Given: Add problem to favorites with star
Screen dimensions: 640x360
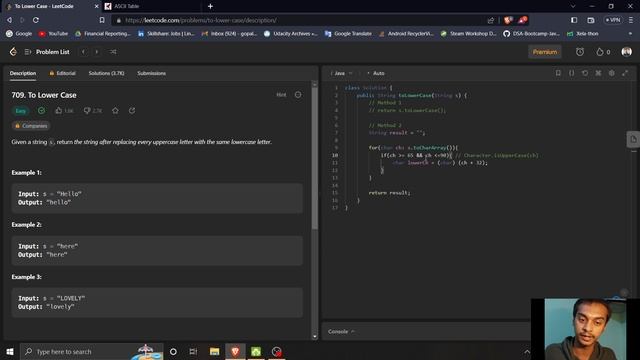Looking at the screenshot, I should point(116,111).
